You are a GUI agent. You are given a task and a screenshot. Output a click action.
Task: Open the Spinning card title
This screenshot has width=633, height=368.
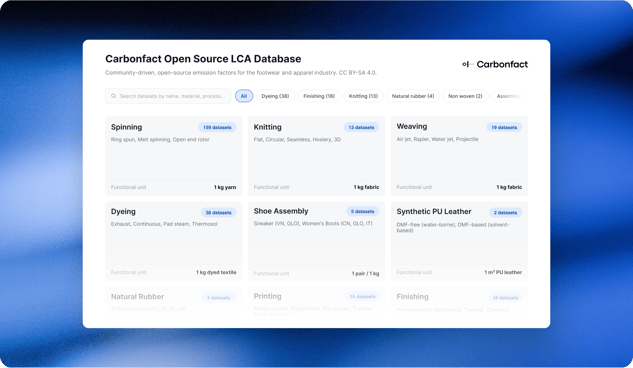click(x=126, y=127)
